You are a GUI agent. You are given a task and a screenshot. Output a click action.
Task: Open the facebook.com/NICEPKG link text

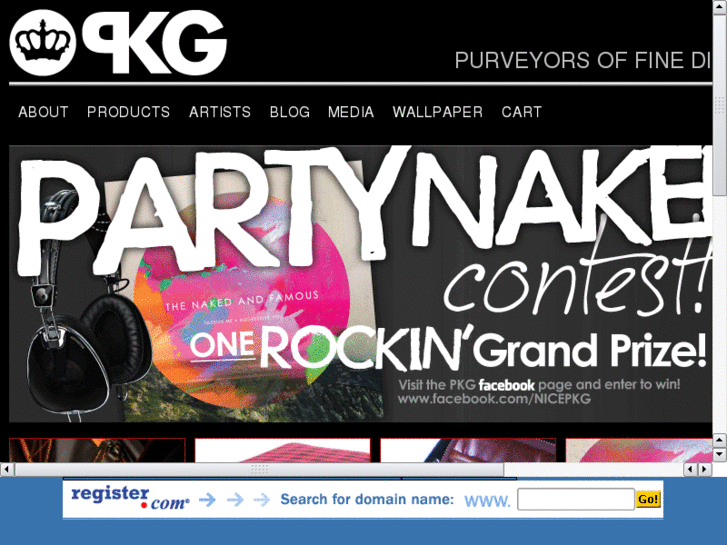[x=494, y=399]
